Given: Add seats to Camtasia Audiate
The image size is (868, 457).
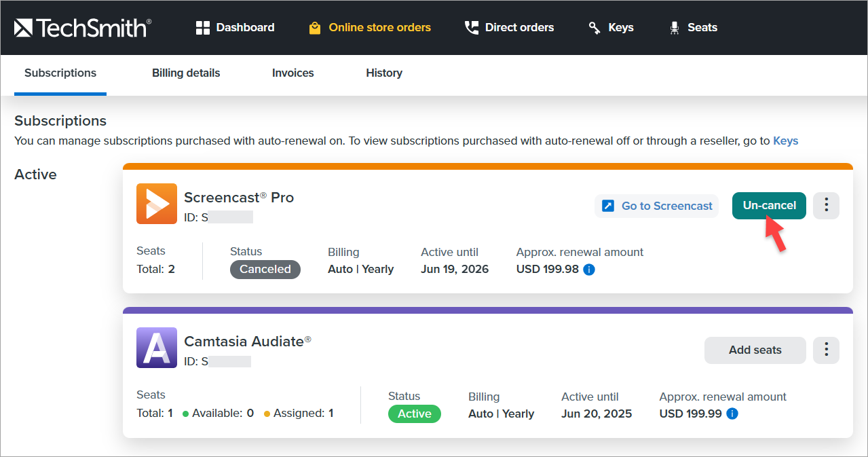Looking at the screenshot, I should pyautogui.click(x=755, y=350).
